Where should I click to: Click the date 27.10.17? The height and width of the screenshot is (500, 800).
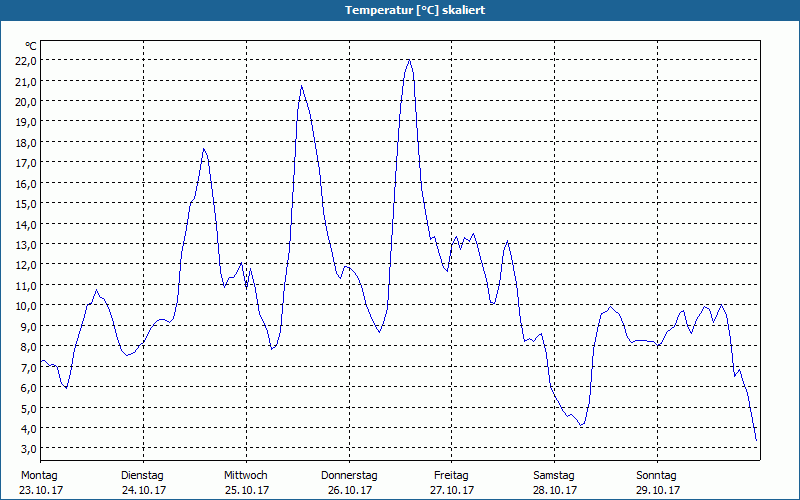pos(452,490)
